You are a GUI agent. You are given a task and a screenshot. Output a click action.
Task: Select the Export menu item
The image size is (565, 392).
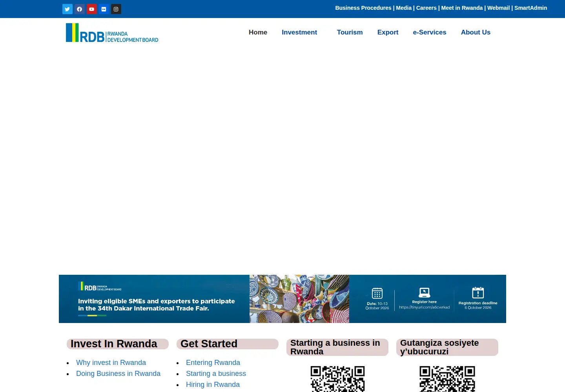388,32
